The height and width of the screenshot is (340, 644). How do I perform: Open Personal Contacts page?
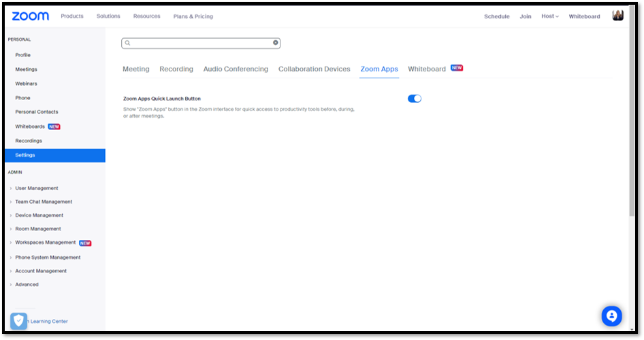pyautogui.click(x=37, y=112)
